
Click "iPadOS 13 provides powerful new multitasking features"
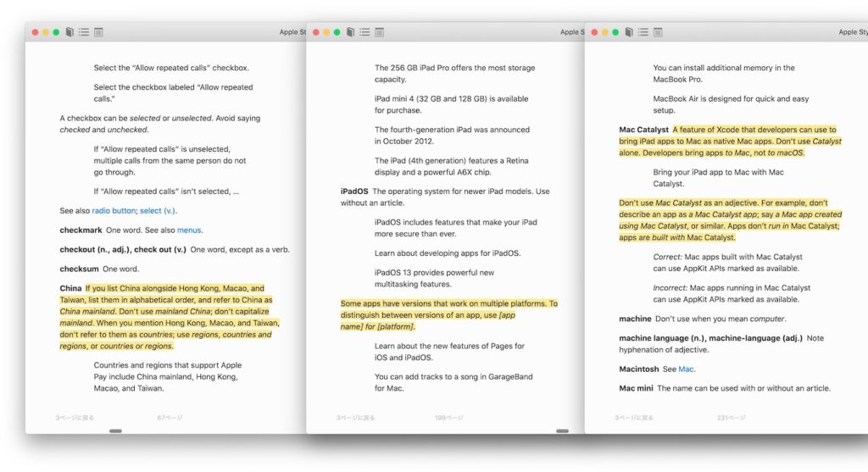(434, 278)
